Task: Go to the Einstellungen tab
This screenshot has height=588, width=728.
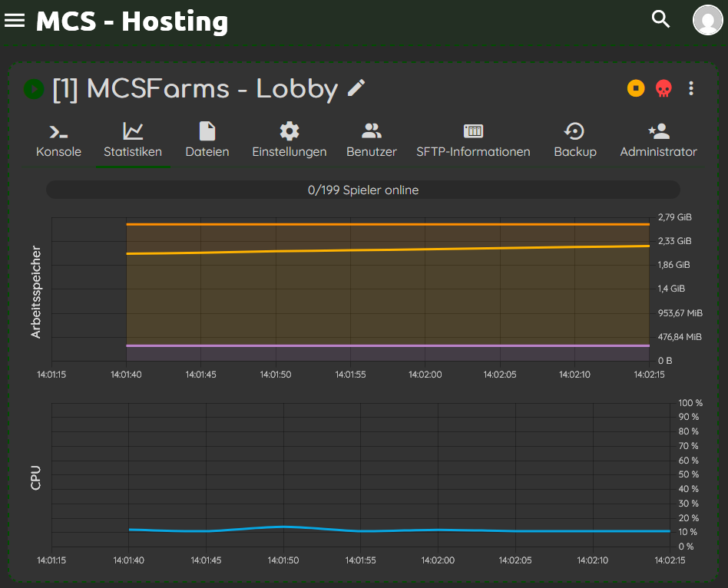Action: pos(290,140)
